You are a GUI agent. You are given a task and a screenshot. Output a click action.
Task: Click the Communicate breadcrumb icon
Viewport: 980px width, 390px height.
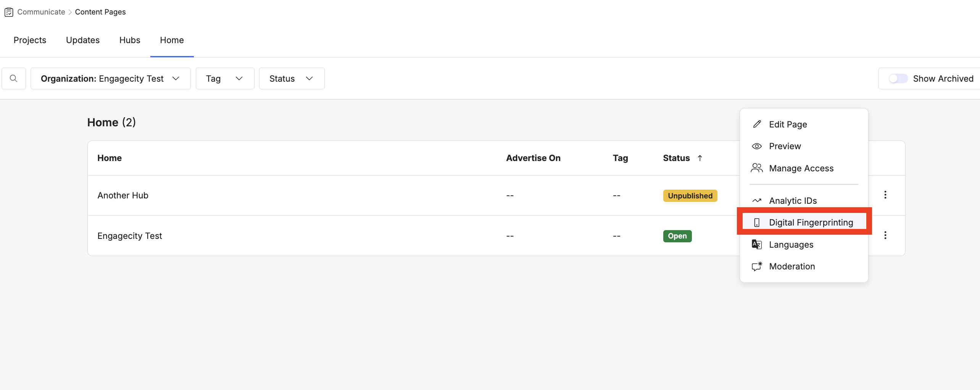coord(9,12)
